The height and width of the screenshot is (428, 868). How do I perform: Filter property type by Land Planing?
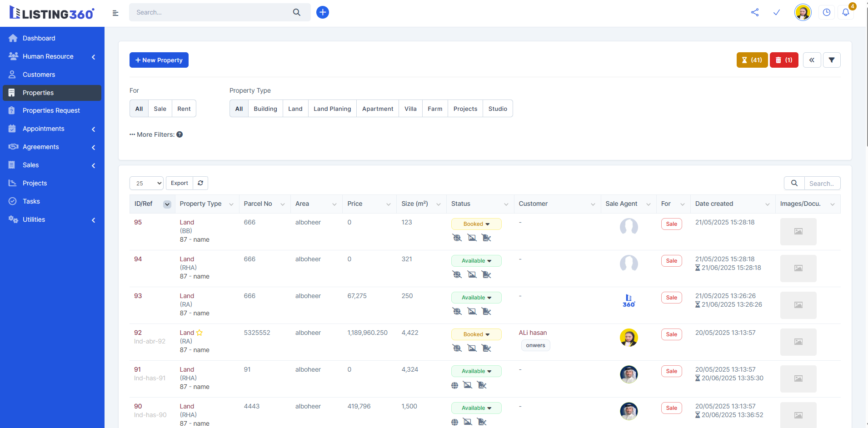click(332, 109)
